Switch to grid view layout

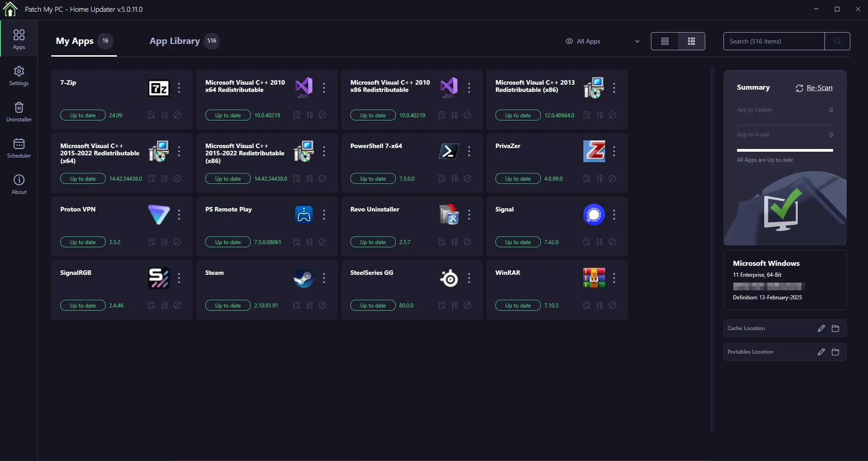692,41
